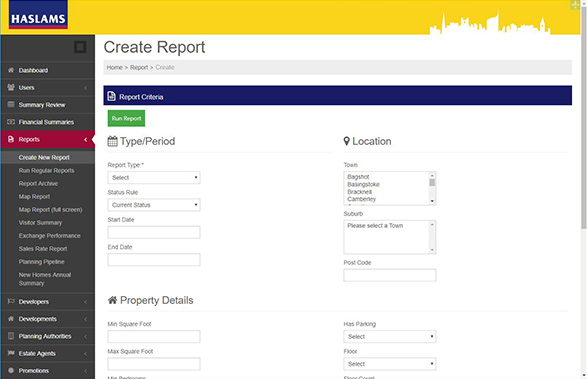The width and height of the screenshot is (587, 379).
Task: Click the Suburb list box
Action: click(390, 237)
